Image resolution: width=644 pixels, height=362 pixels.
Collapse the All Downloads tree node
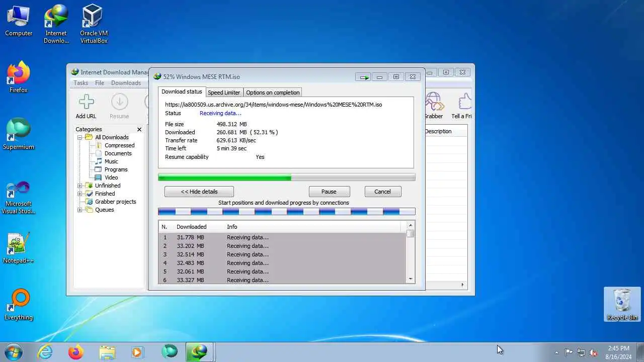point(79,137)
